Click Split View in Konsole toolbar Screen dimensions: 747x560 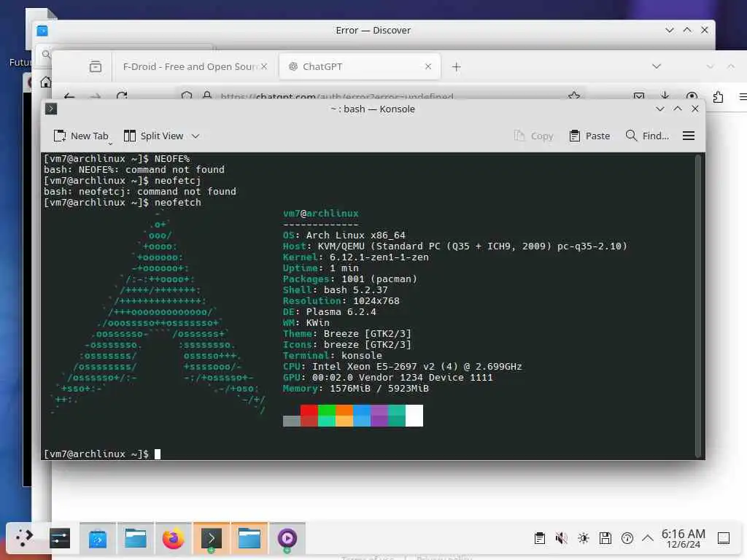click(x=153, y=136)
